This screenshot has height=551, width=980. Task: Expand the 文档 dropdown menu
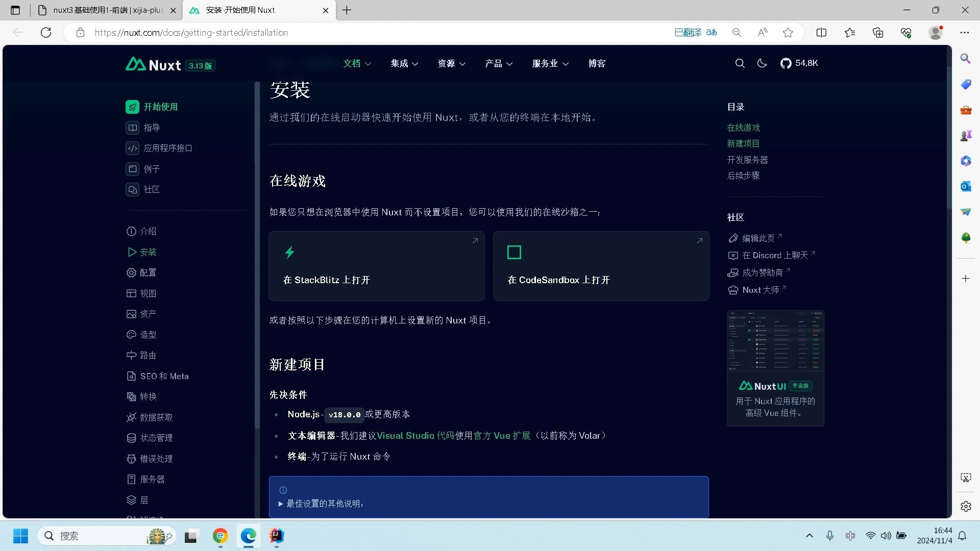point(357,64)
